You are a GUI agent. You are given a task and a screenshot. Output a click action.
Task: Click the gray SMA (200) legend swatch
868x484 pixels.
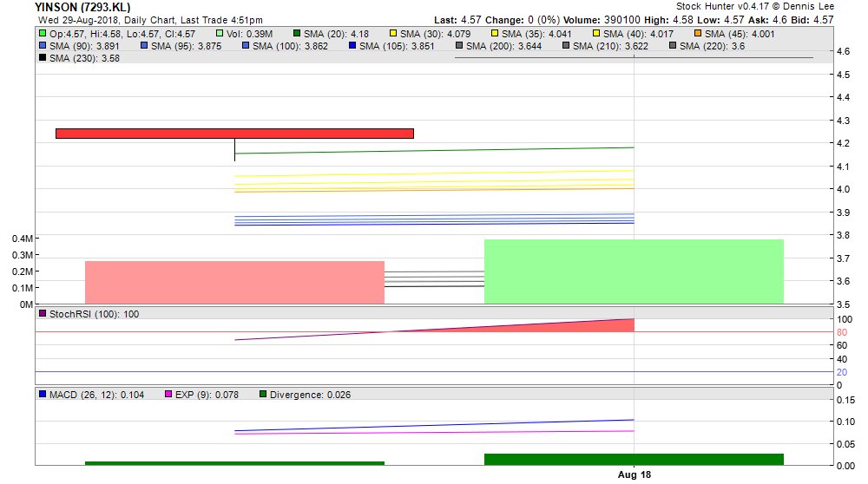[x=459, y=46]
